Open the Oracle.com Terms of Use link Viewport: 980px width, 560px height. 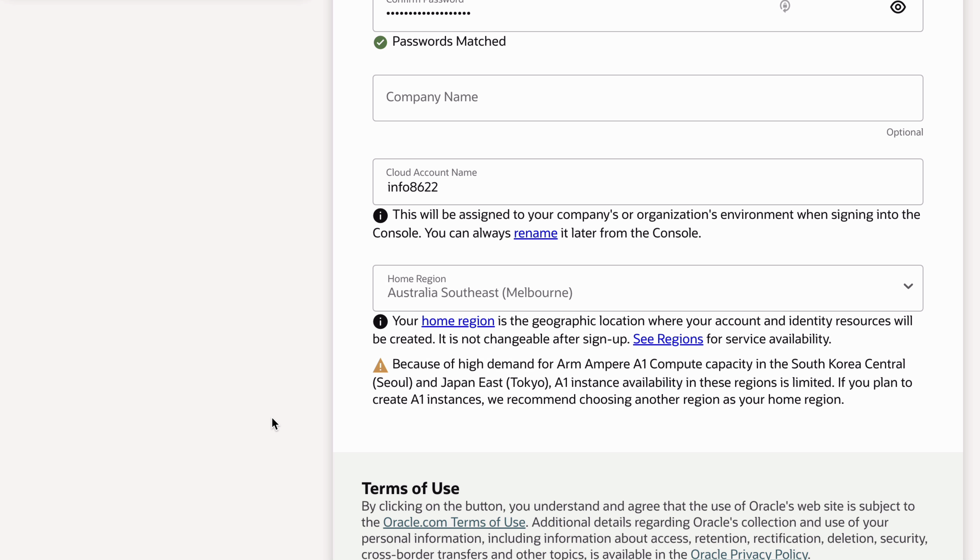[x=454, y=522]
